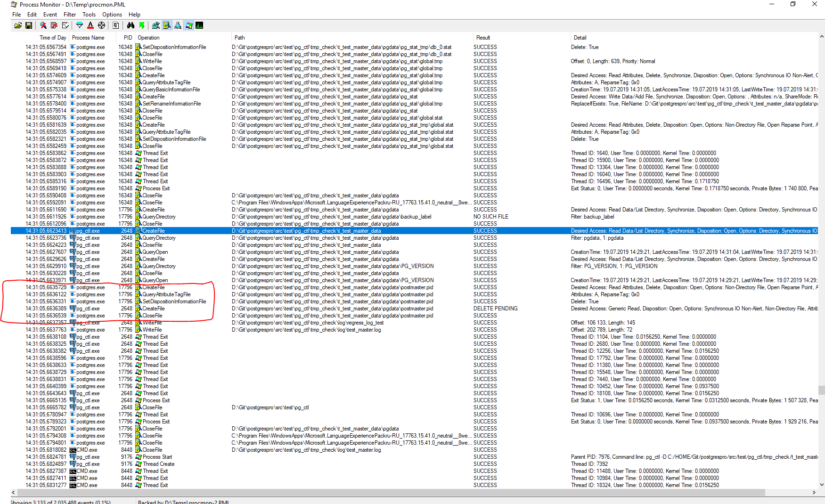Toggle the black profiling graph icon
This screenshot has height=504, width=825.
click(199, 25)
